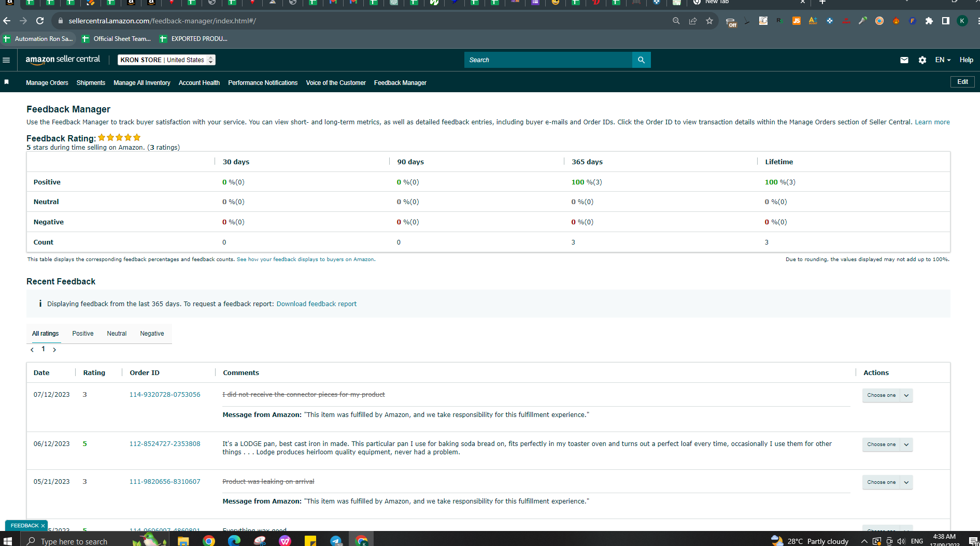Click the bookmark flag icon in navbar
Screen dimensions: 980x546
(x=7, y=82)
